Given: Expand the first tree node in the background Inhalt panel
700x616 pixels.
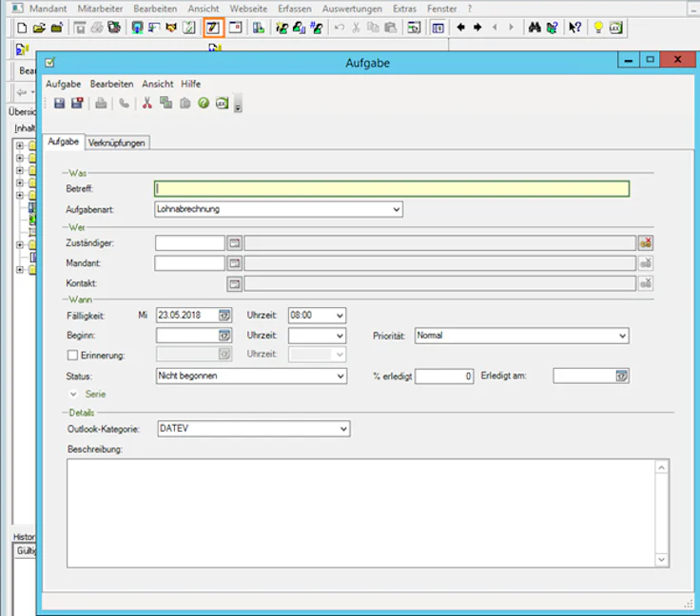Looking at the screenshot, I should point(20,145).
